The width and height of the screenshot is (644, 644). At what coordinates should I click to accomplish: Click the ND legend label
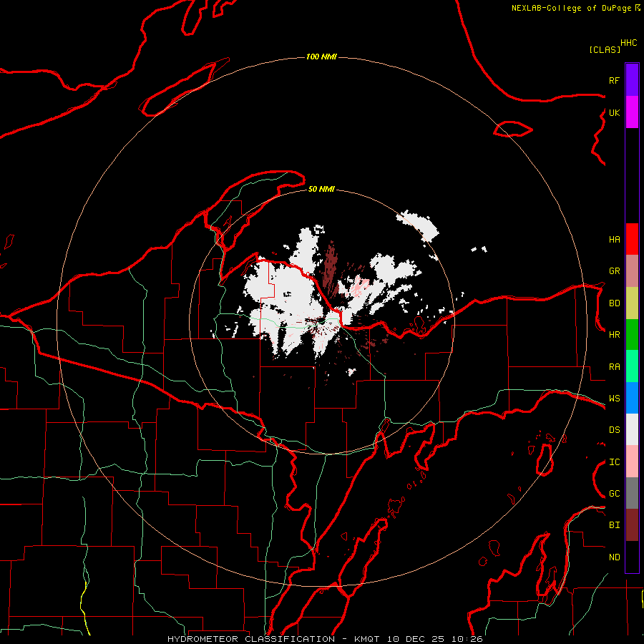tap(614, 557)
